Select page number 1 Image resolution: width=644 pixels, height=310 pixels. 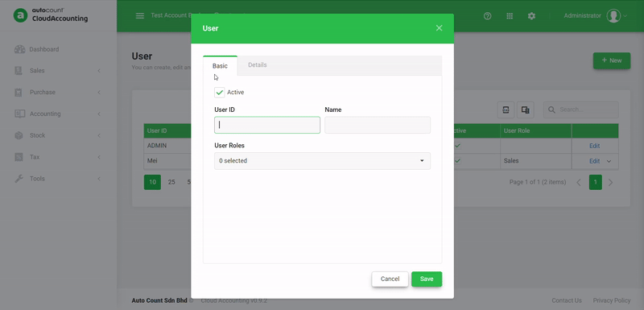click(596, 182)
